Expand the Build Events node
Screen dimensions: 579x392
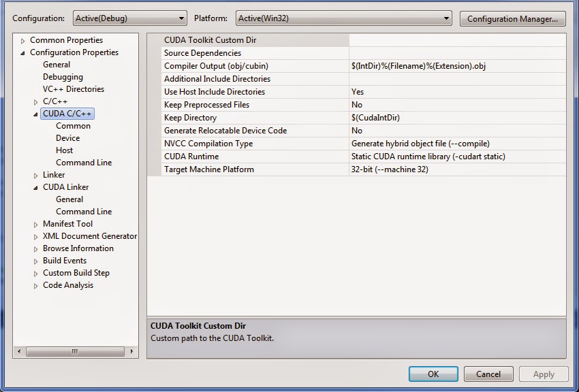click(36, 261)
